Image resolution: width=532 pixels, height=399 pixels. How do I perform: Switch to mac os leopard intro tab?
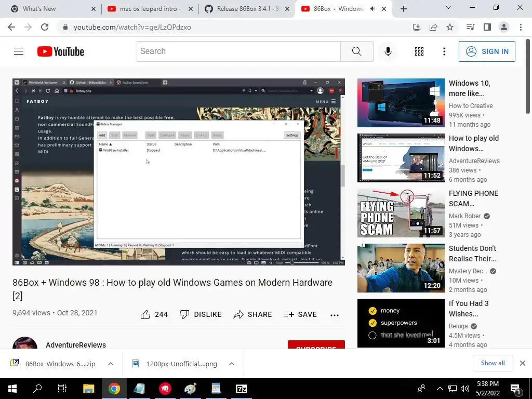coord(149,9)
